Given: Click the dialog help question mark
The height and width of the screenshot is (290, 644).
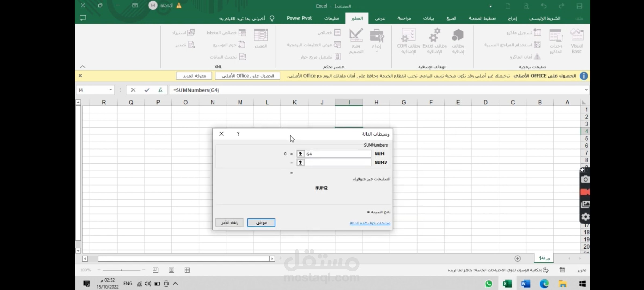Looking at the screenshot, I should [x=238, y=134].
